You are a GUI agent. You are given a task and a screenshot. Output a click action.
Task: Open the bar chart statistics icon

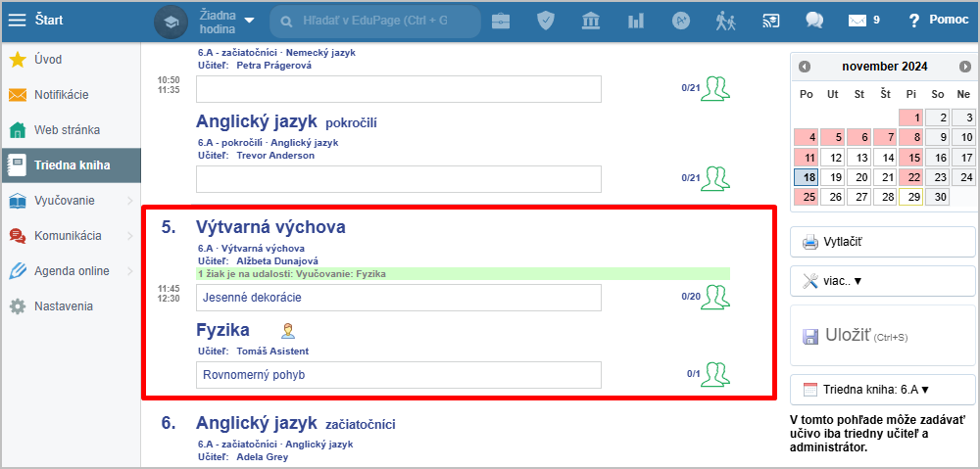coord(636,21)
